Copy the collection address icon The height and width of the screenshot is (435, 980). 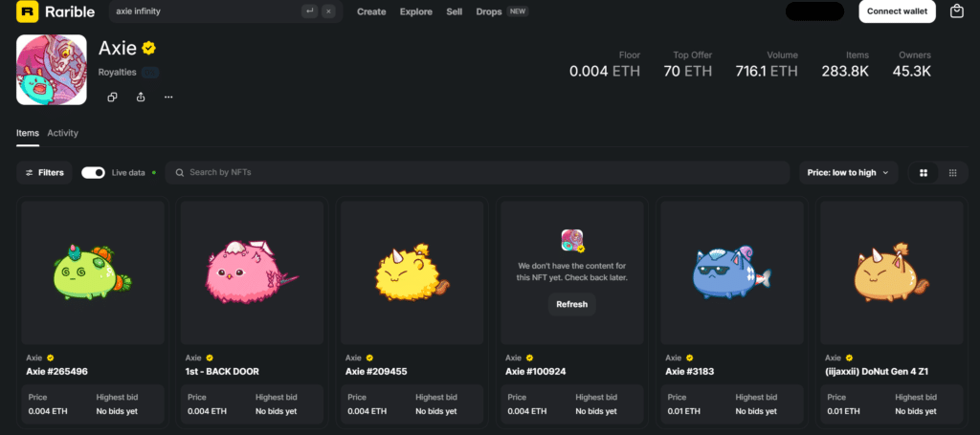point(113,97)
